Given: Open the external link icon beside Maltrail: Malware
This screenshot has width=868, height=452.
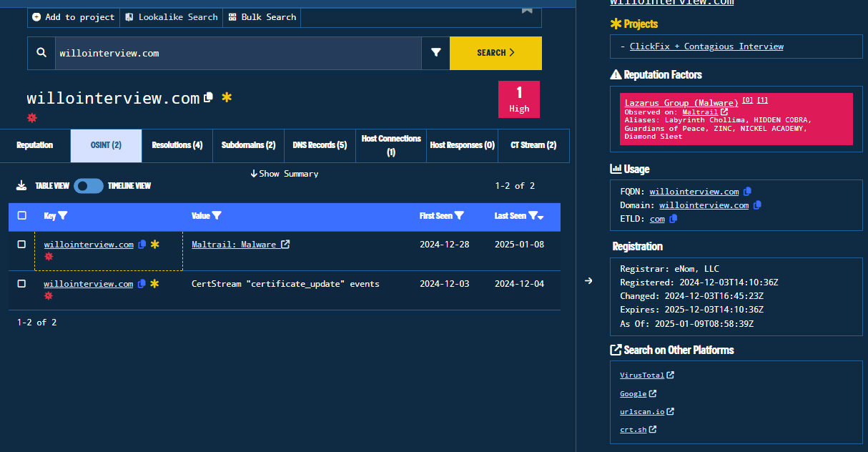Looking at the screenshot, I should pos(285,245).
